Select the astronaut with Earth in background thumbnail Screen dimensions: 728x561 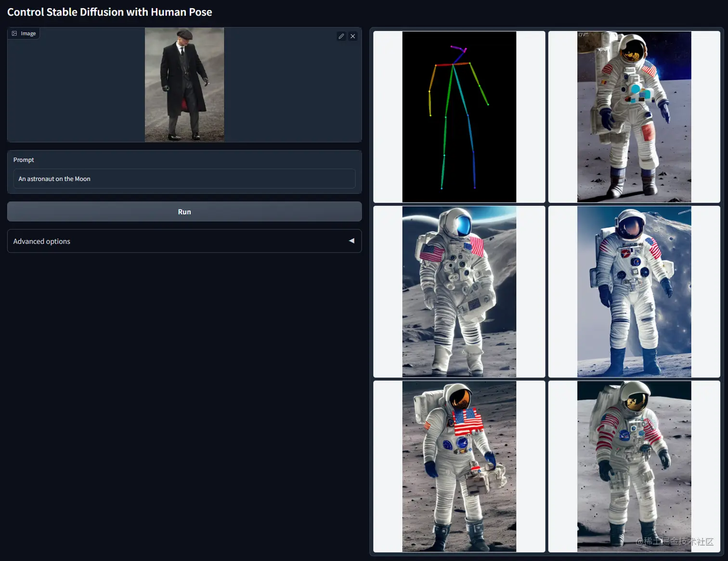pyautogui.click(x=458, y=291)
